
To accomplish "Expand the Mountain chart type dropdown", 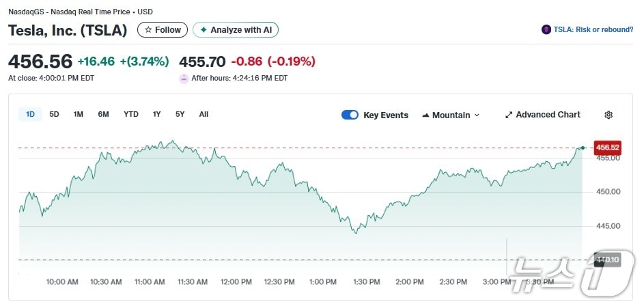I will tap(477, 115).
